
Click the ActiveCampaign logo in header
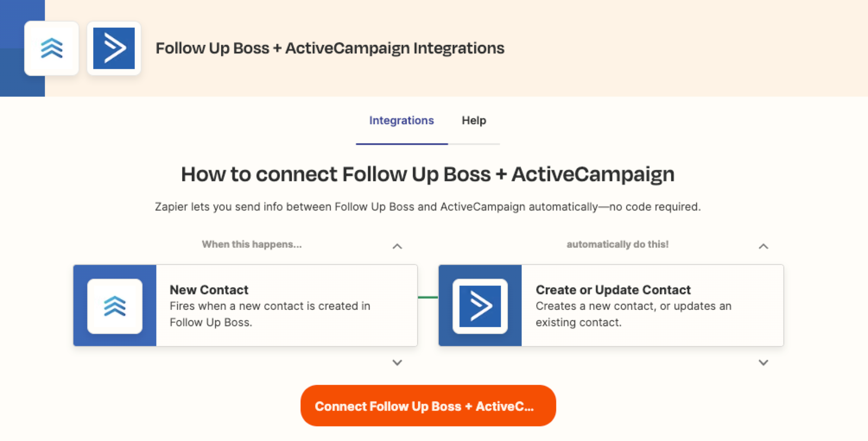(114, 48)
